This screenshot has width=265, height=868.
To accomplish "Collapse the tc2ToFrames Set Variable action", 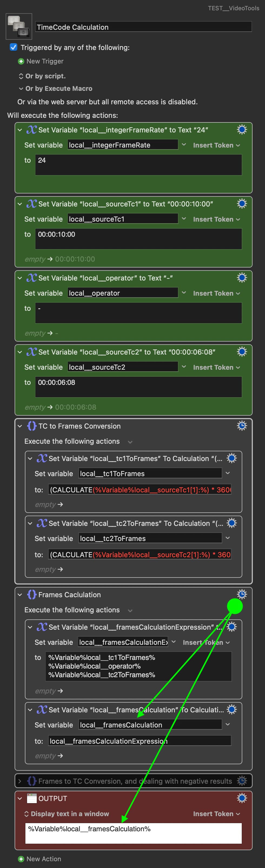I will (x=30, y=524).
